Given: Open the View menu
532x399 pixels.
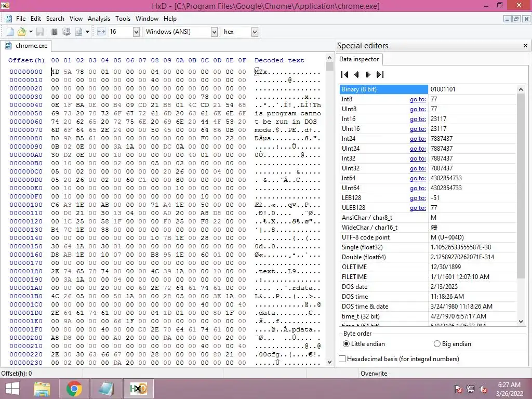Looking at the screenshot, I should (76, 19).
